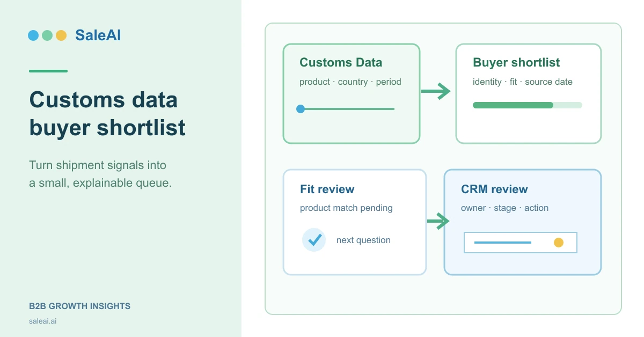Click the 'Customs data buyer shortlist' headline
The width and height of the screenshot is (644, 337).
107,114
